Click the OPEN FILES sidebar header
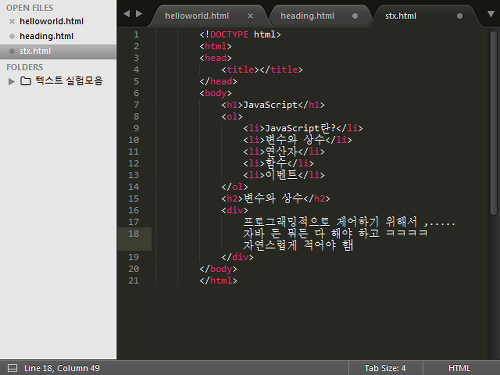 (30, 8)
